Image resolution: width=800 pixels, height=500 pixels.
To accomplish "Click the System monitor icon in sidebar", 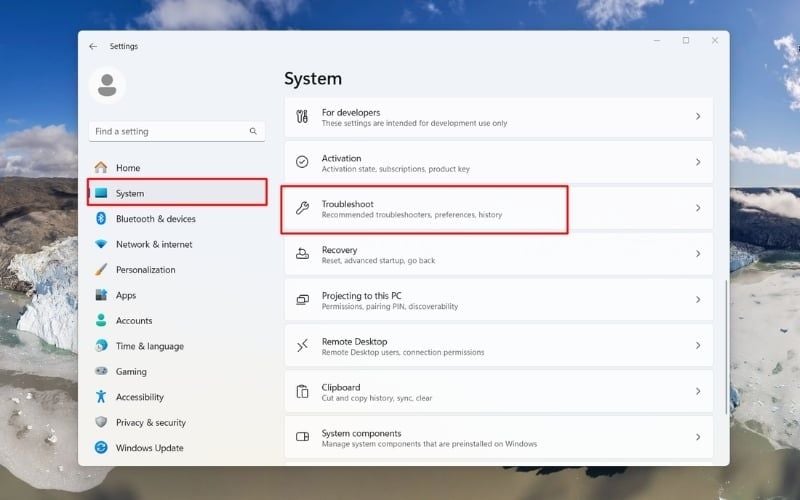I will (101, 193).
